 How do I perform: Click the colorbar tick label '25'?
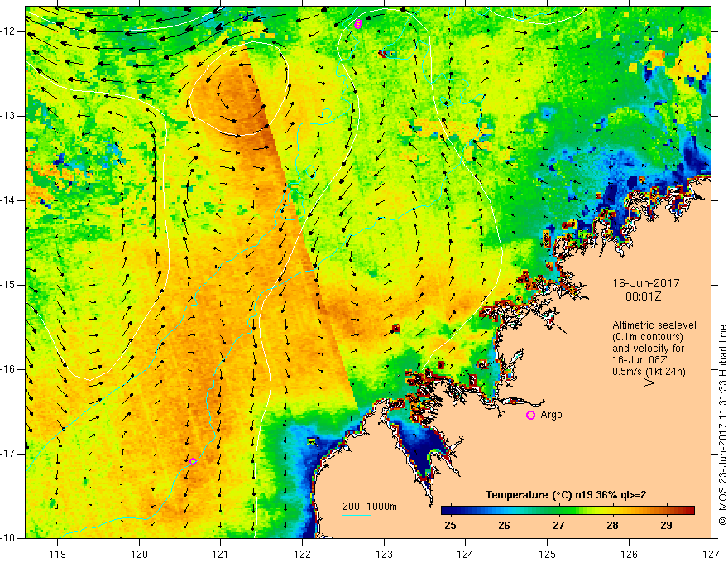pyautogui.click(x=450, y=526)
